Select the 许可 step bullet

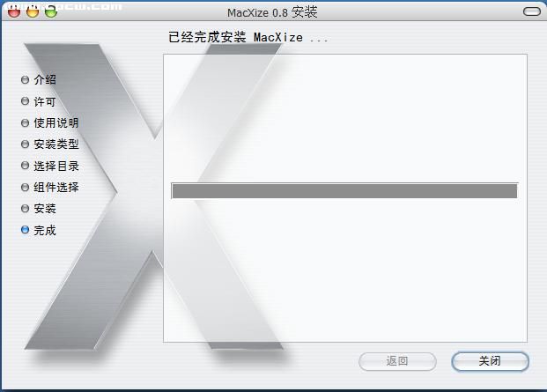click(x=25, y=101)
